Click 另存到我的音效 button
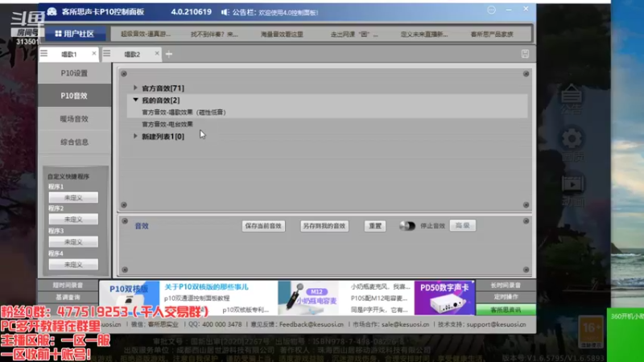The width and height of the screenshot is (644, 362). (x=324, y=226)
